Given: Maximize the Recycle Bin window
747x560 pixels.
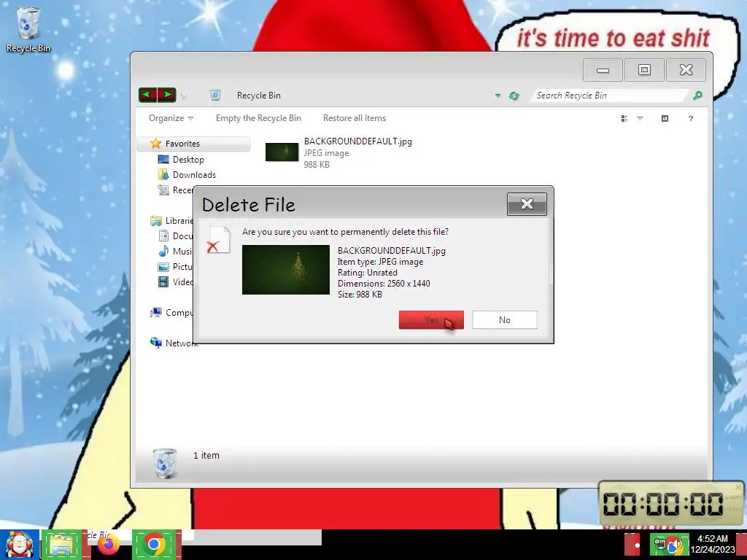Looking at the screenshot, I should click(644, 70).
